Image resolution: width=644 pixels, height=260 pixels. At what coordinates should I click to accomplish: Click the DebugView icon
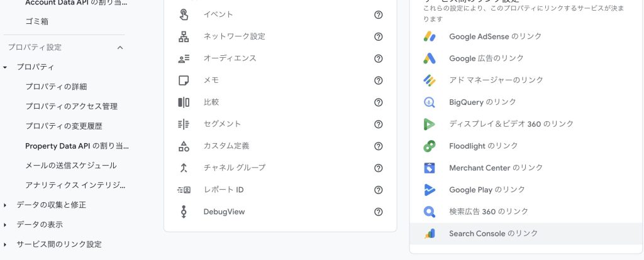click(x=184, y=212)
